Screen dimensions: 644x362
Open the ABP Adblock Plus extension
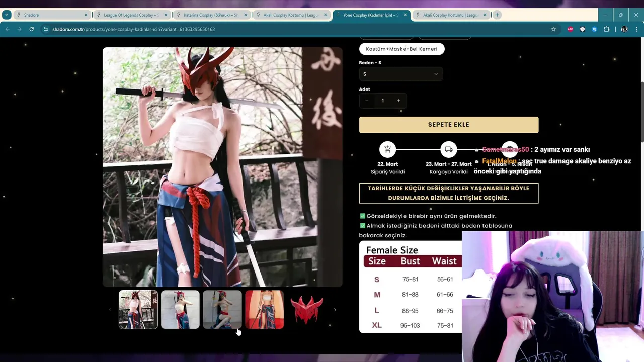[570, 29]
